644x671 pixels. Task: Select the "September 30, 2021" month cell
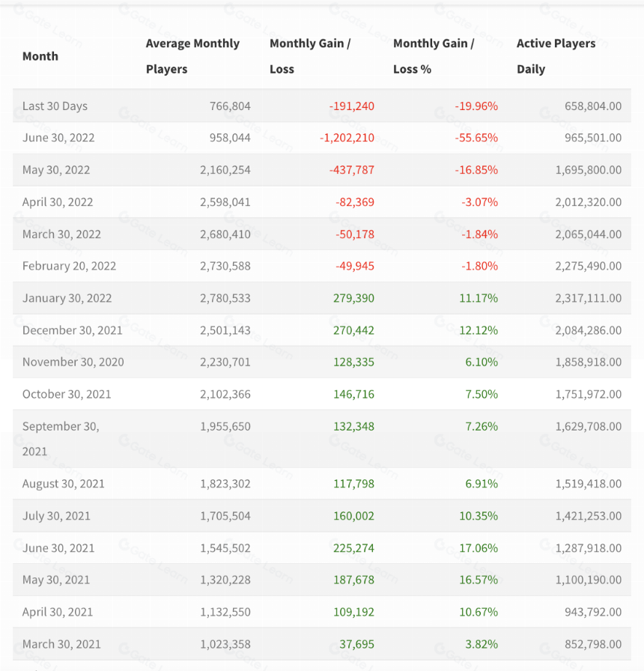click(61, 439)
